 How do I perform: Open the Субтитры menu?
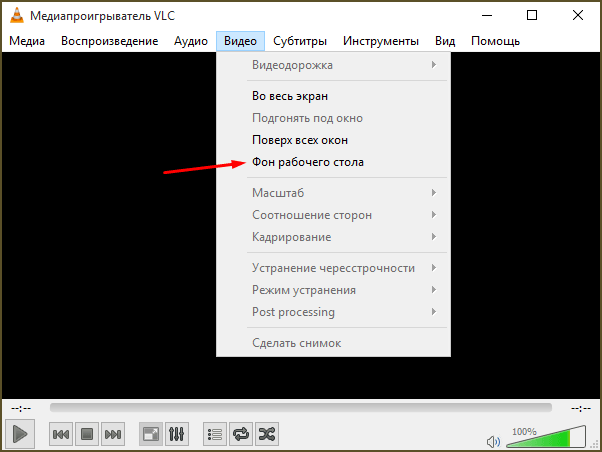click(x=300, y=41)
